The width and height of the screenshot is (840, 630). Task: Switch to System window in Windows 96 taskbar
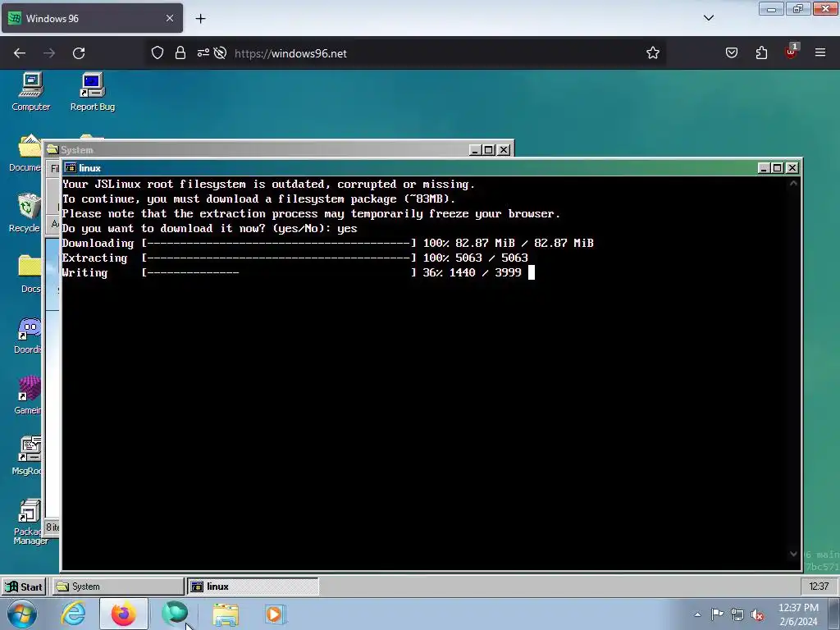pos(118,587)
